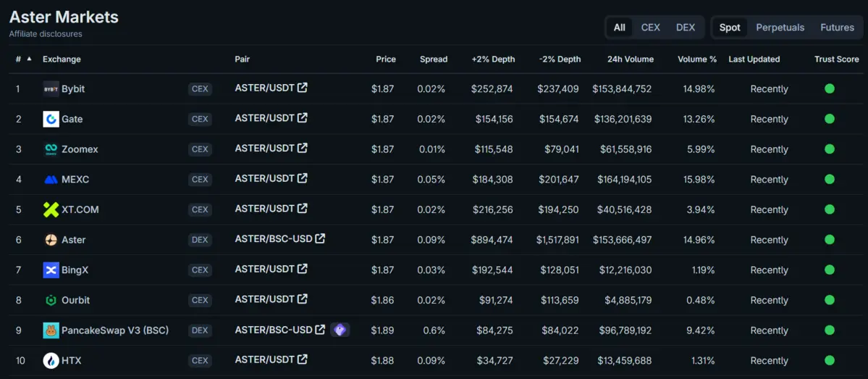Image resolution: width=868 pixels, height=379 pixels.
Task: Switch filter to CEX exchanges
Action: [650, 28]
